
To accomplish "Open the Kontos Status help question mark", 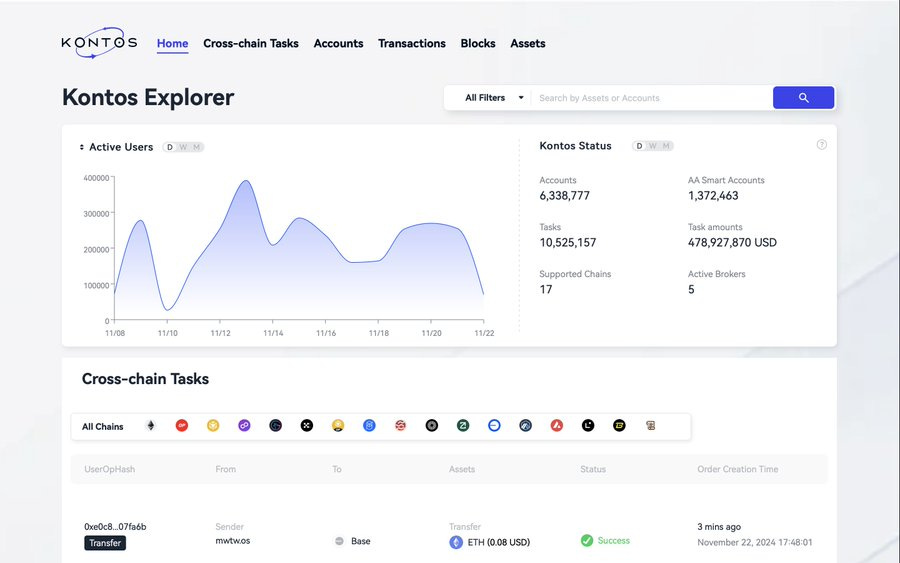I will 821,145.
